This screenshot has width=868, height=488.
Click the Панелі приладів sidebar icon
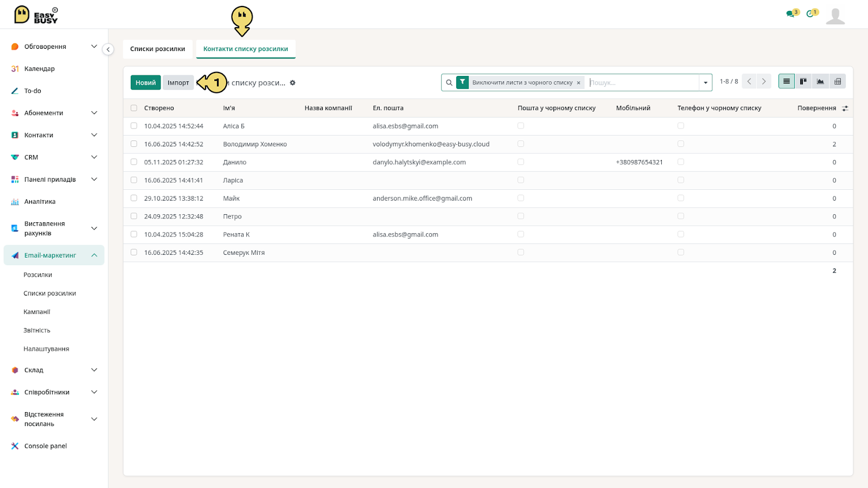pos(15,179)
